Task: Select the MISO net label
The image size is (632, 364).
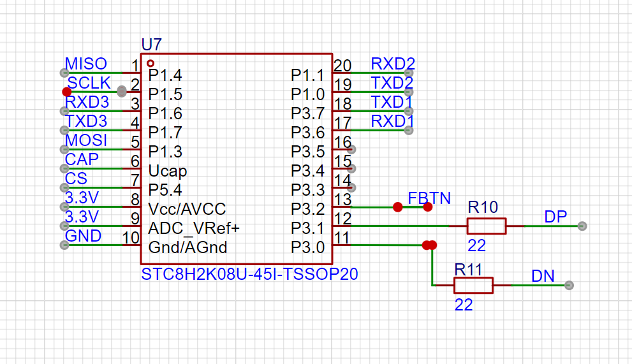Action: click(86, 64)
